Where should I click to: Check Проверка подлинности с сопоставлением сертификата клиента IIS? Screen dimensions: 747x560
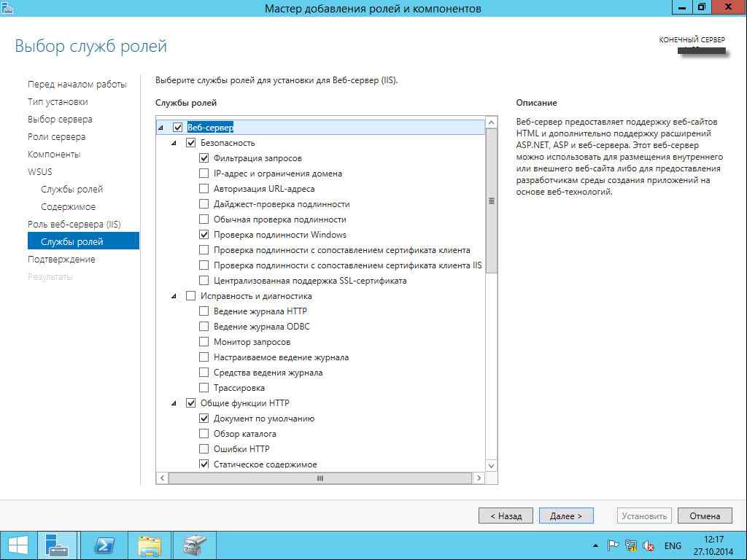click(x=204, y=265)
